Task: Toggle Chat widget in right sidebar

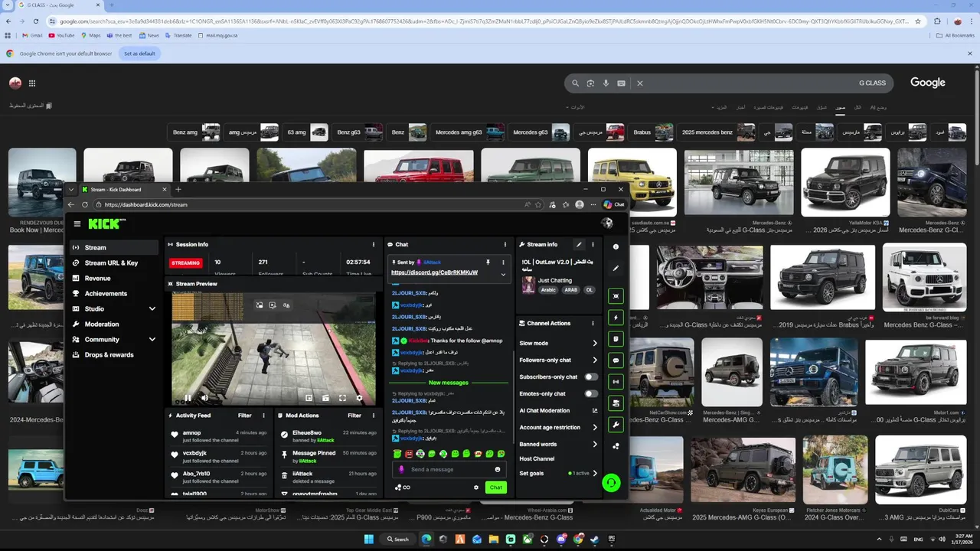Action: pos(616,360)
